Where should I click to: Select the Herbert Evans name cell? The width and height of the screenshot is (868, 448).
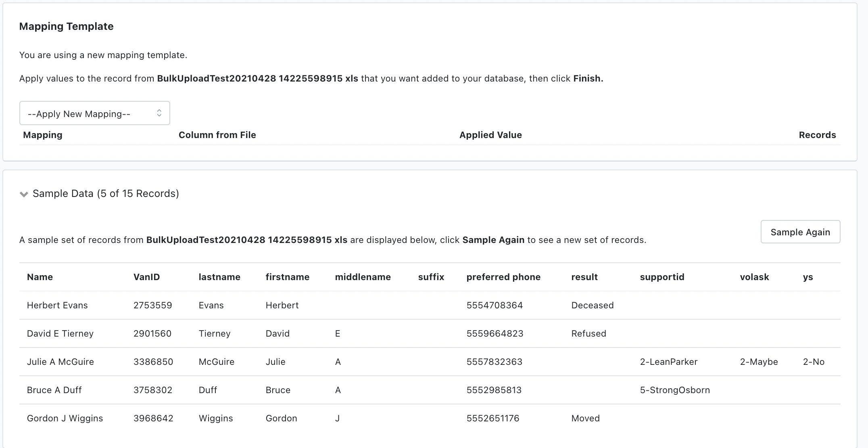point(57,305)
